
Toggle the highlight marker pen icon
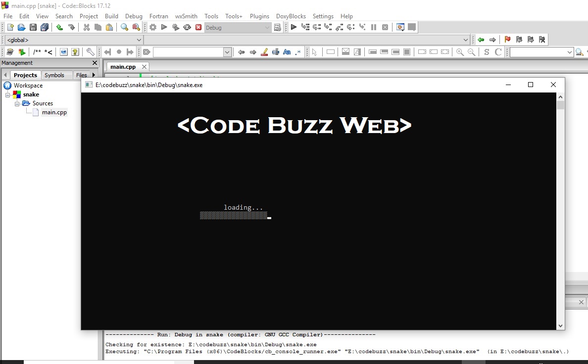coord(264,52)
